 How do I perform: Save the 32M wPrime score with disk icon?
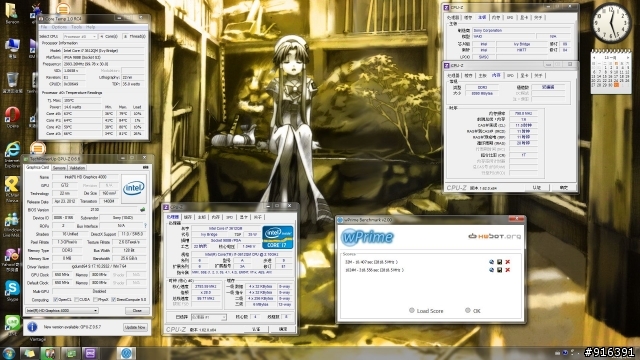[x=499, y=262]
